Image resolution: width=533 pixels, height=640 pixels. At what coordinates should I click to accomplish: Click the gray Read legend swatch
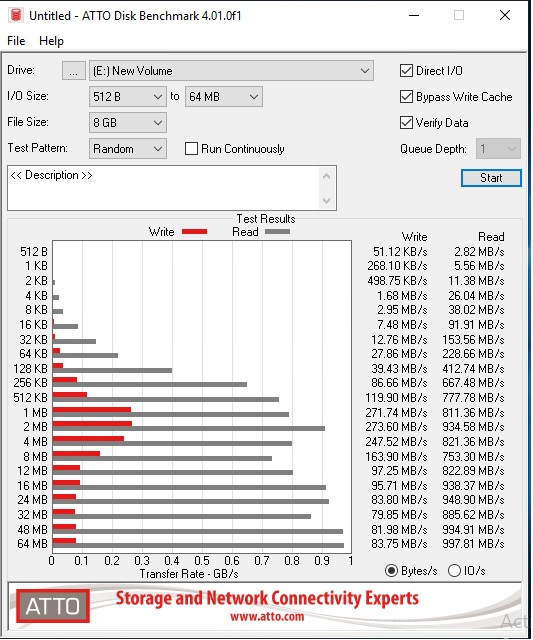[278, 231]
